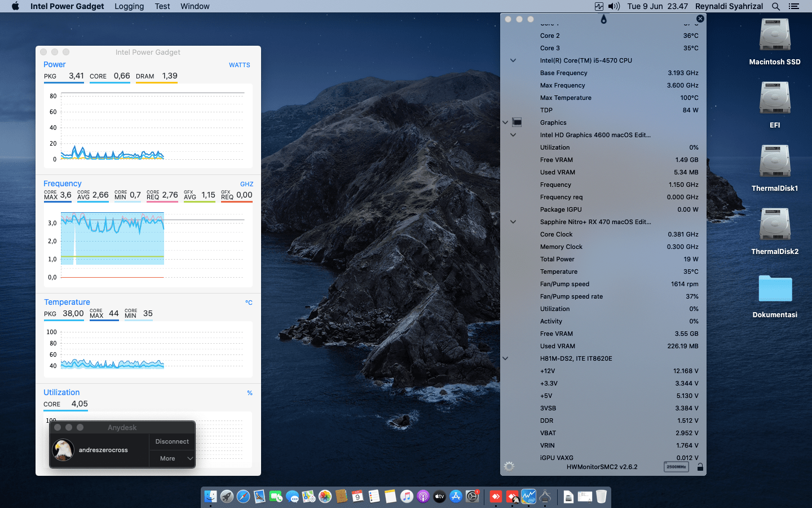The image size is (812, 508).
Task: Click the round X icon in HWMonitorSMC2
Action: 700,19
